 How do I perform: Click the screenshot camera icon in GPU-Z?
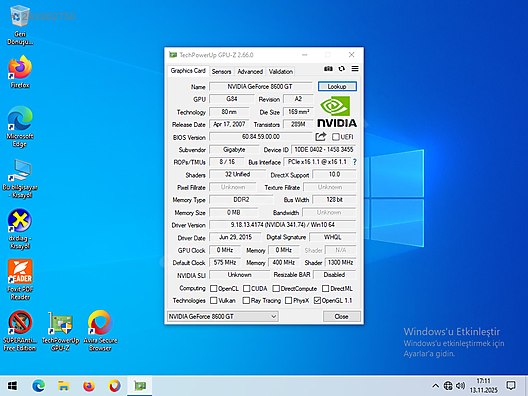coord(328,69)
